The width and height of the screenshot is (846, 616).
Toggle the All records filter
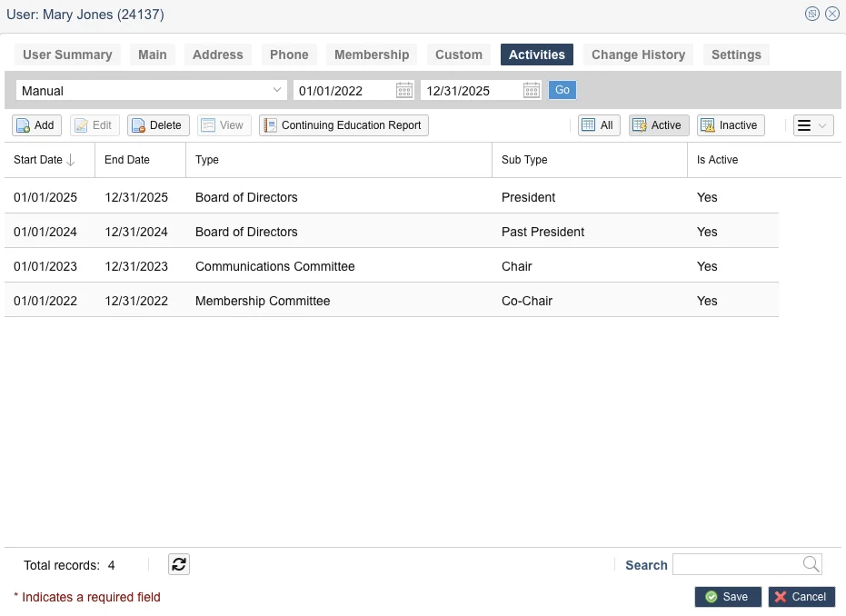click(x=598, y=124)
